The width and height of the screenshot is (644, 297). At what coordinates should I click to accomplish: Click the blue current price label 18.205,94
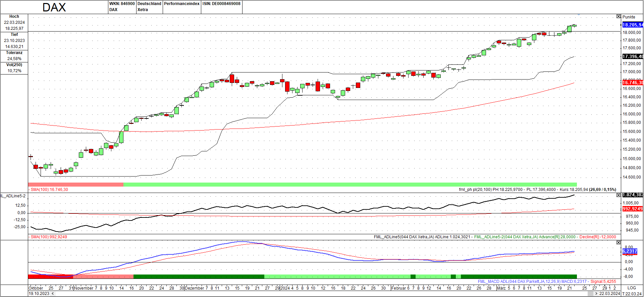coord(633,25)
